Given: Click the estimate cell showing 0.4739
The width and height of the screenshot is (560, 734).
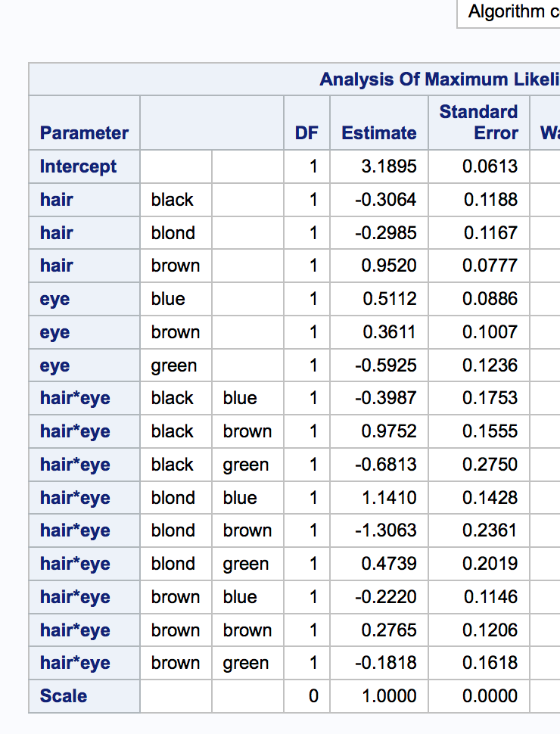Looking at the screenshot, I should click(x=389, y=564).
